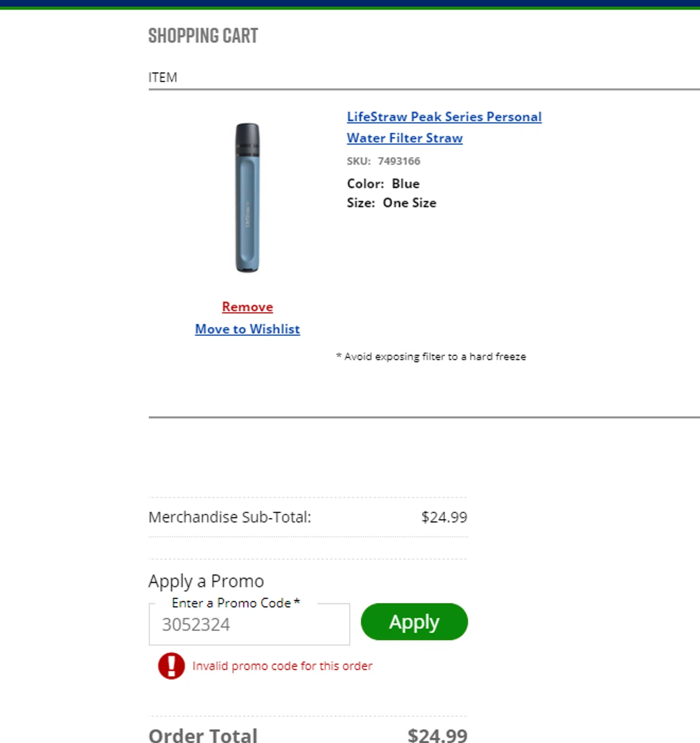Click the red exclamation error icon
This screenshot has height=743, width=700.
pos(171,665)
